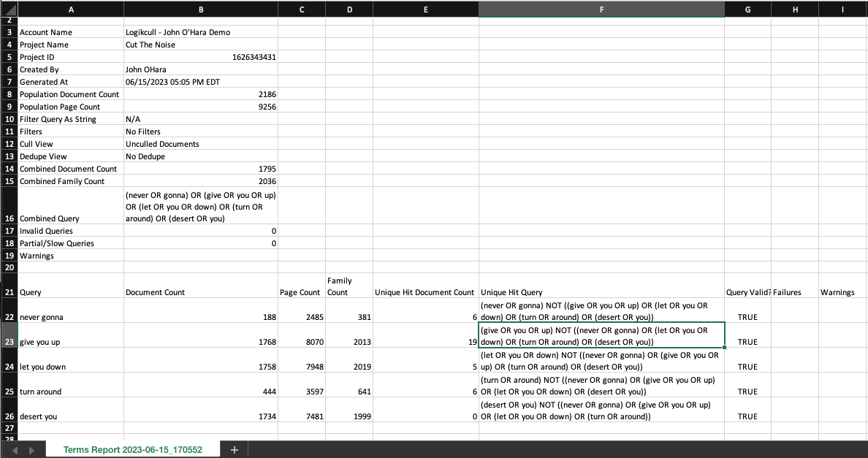Select Combined Document Count value 1795
Viewport: 868px width, 458px height.
click(x=201, y=169)
